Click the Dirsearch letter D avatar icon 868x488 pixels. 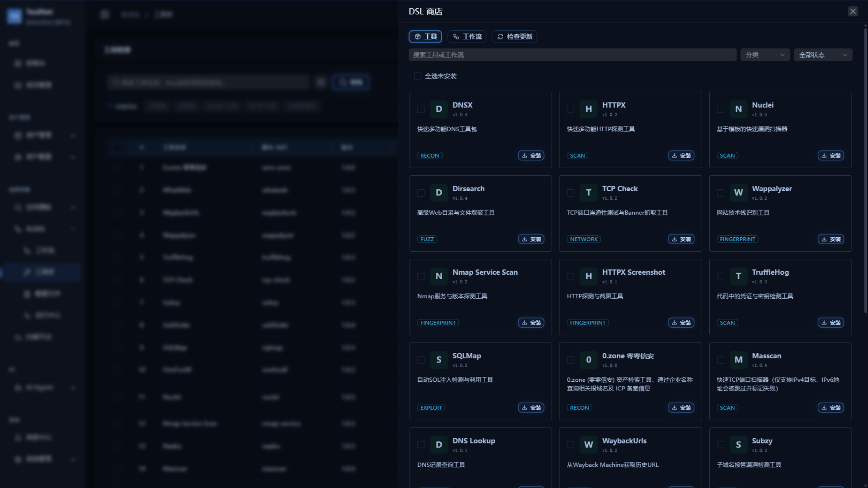click(x=439, y=192)
